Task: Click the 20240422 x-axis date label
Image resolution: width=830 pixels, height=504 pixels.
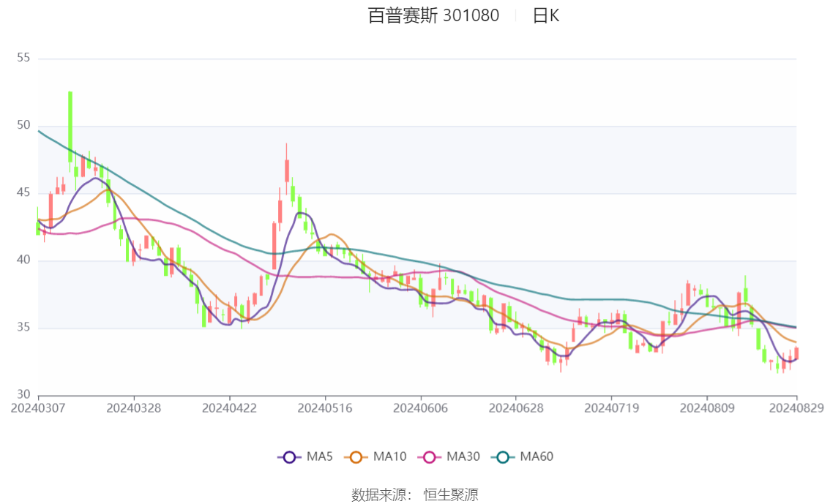Action: pyautogui.click(x=229, y=408)
